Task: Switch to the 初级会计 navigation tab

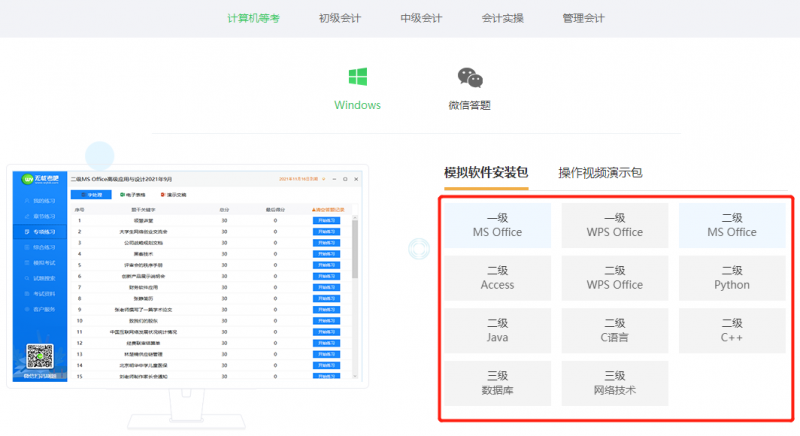Action: click(x=340, y=18)
